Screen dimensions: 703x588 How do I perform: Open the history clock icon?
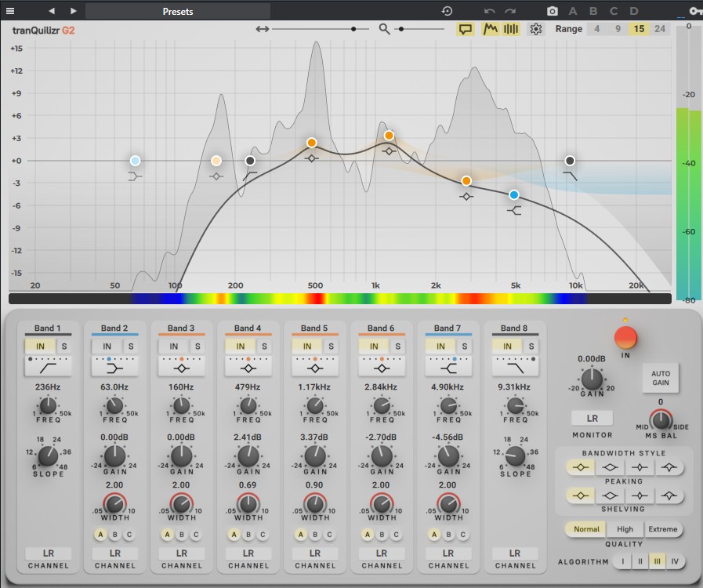click(447, 11)
